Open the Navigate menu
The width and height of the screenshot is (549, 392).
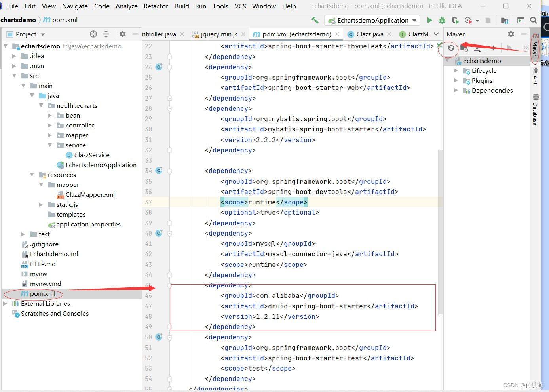tap(75, 6)
